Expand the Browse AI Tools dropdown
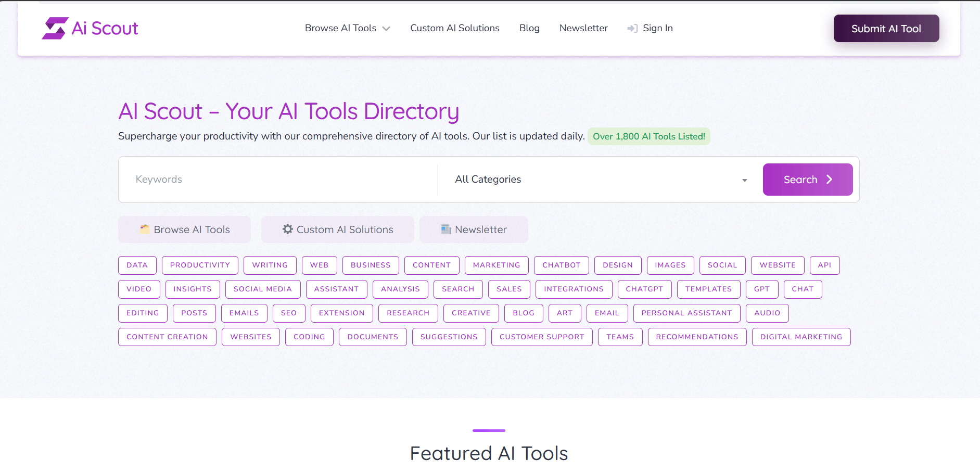Image resolution: width=980 pixels, height=472 pixels. click(347, 28)
